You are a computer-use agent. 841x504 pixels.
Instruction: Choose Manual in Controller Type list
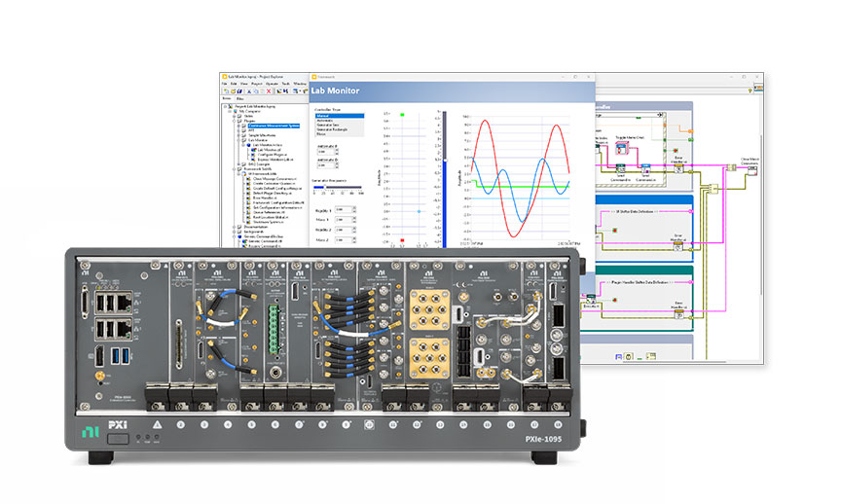(340, 116)
